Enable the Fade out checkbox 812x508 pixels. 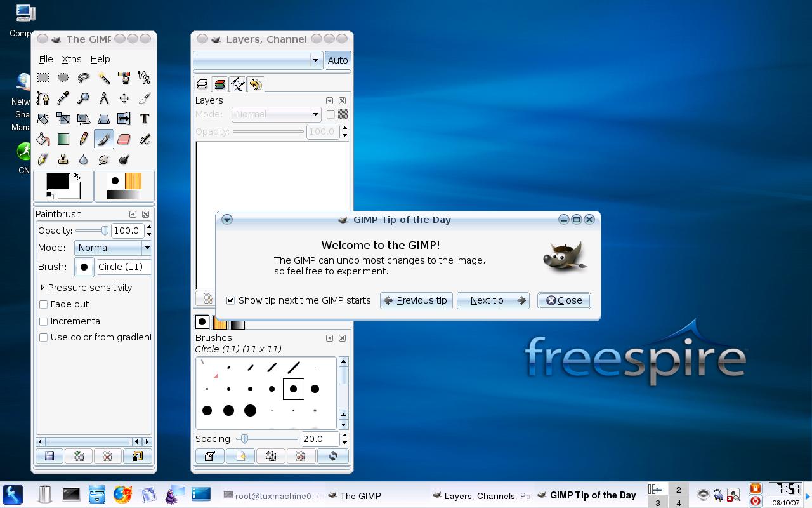click(x=44, y=304)
